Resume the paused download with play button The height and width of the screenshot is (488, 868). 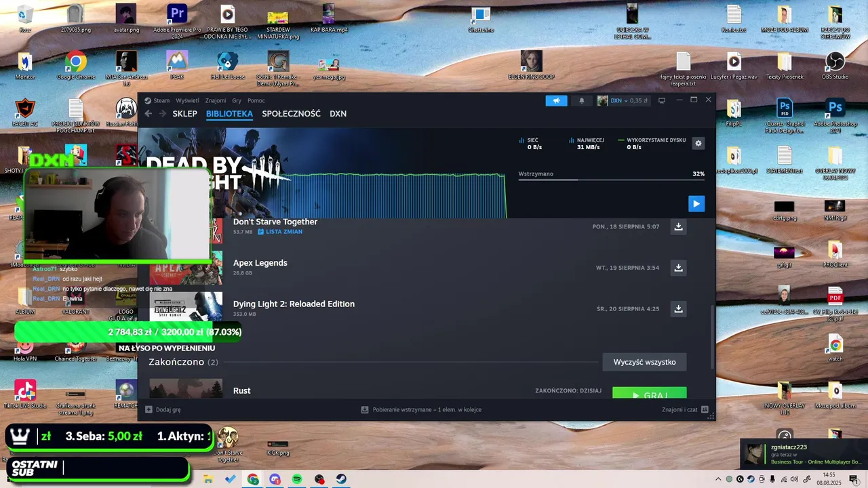[x=696, y=203]
